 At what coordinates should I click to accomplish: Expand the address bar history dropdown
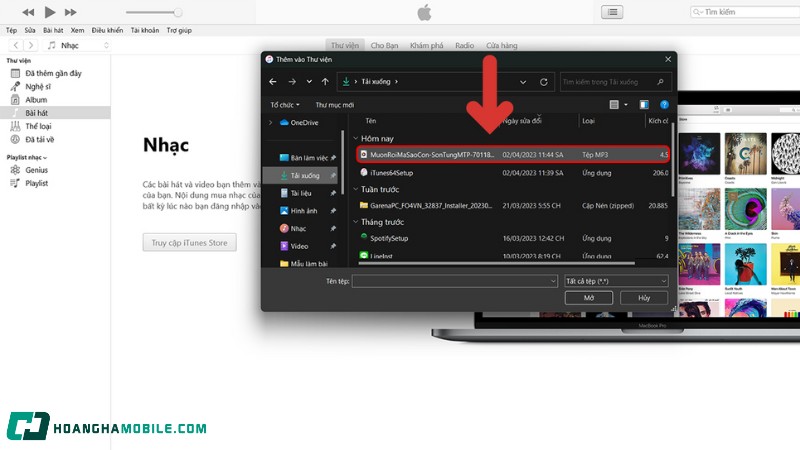point(523,82)
